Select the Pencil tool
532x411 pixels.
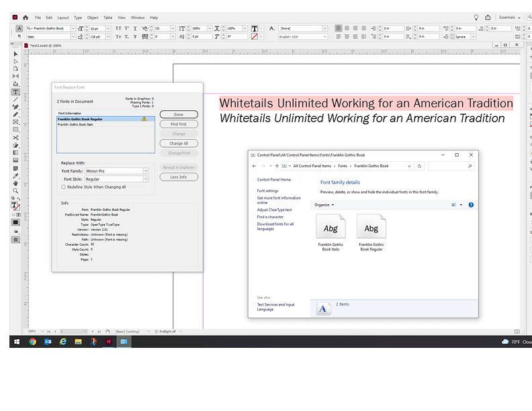click(15, 114)
